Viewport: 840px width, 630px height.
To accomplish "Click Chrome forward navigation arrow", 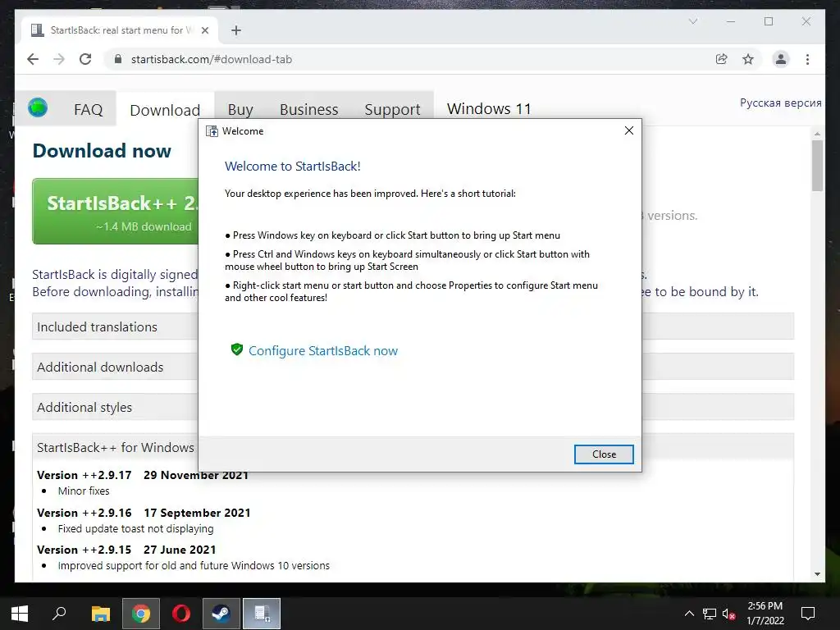I will point(59,59).
